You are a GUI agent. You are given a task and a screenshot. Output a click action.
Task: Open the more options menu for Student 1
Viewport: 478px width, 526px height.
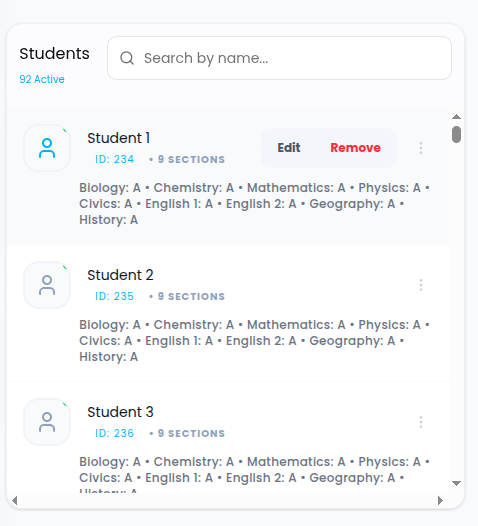point(421,148)
